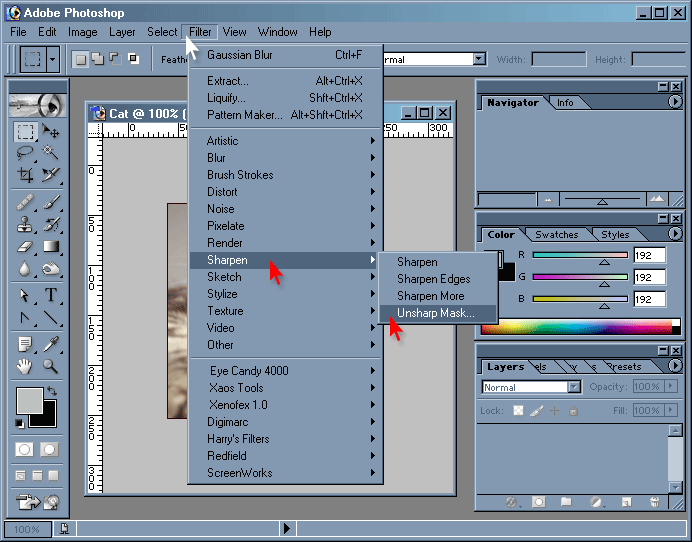Image resolution: width=692 pixels, height=542 pixels.
Task: Click the status bar info arrow
Action: (287, 528)
